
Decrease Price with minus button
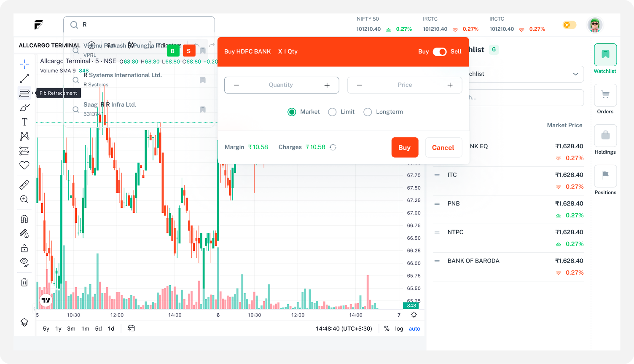(360, 85)
